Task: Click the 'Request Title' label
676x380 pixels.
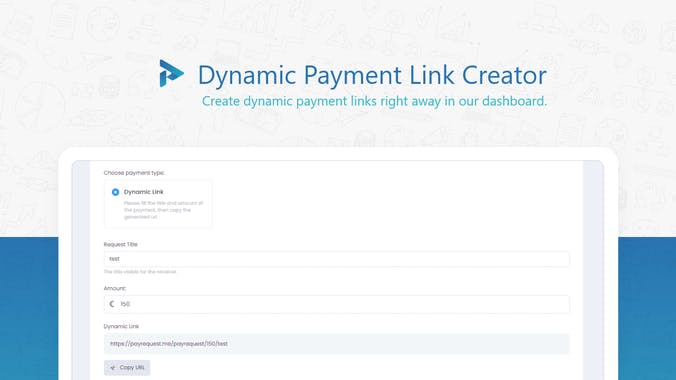Action: pyautogui.click(x=121, y=244)
